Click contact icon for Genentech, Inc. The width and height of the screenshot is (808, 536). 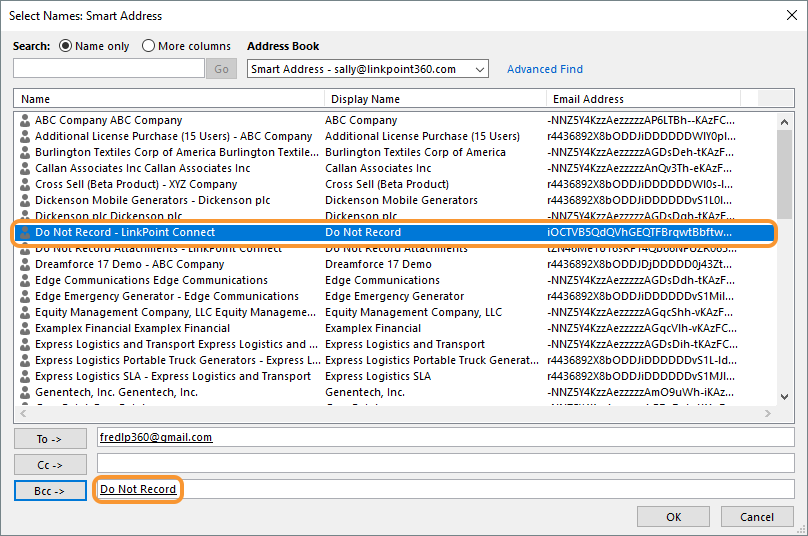click(25, 392)
